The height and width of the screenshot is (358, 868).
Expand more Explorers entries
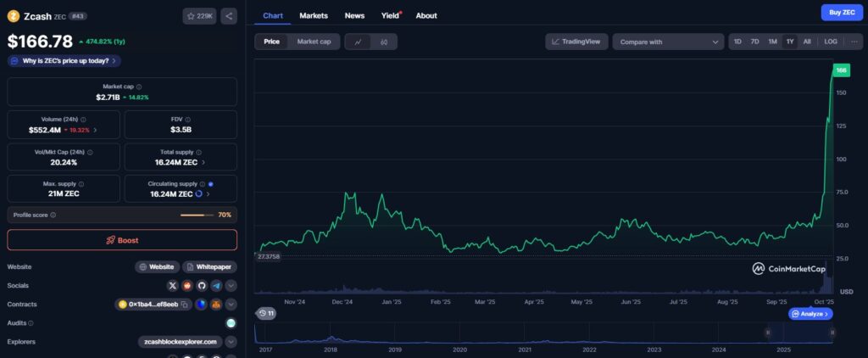(x=231, y=342)
